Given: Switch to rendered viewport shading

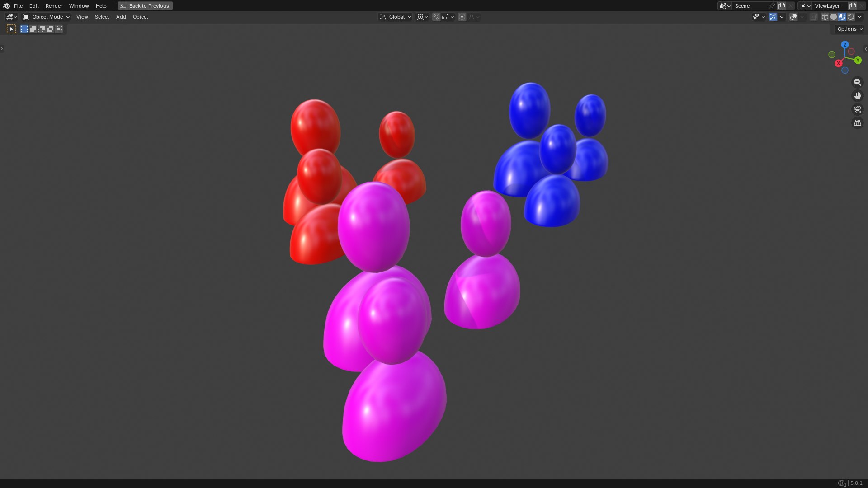Looking at the screenshot, I should 851,17.
